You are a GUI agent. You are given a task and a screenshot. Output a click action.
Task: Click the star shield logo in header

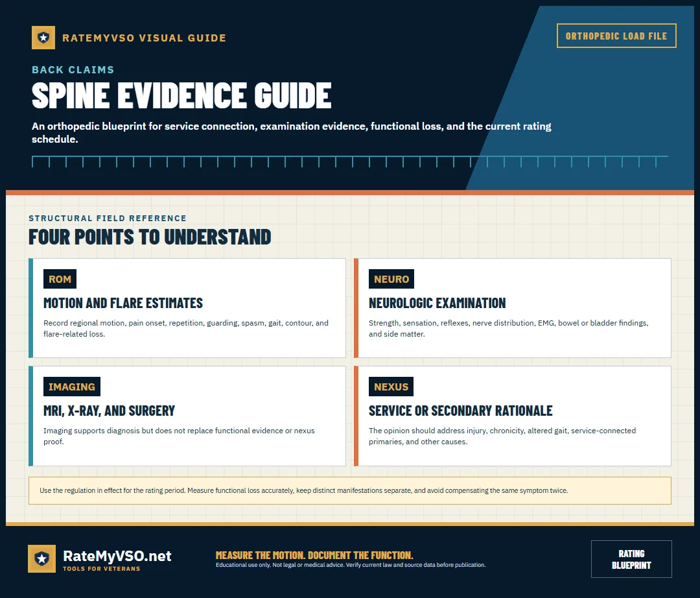pyautogui.click(x=43, y=38)
